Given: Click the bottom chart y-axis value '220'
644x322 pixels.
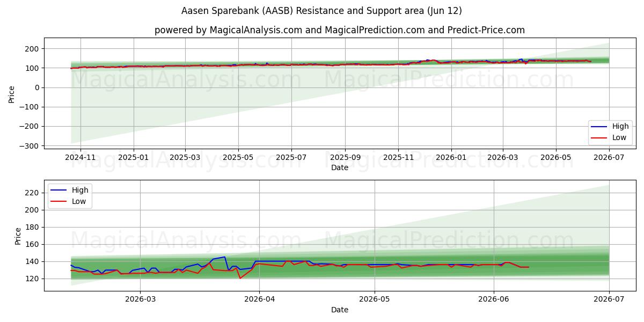Looking at the screenshot, I should tap(33, 193).
